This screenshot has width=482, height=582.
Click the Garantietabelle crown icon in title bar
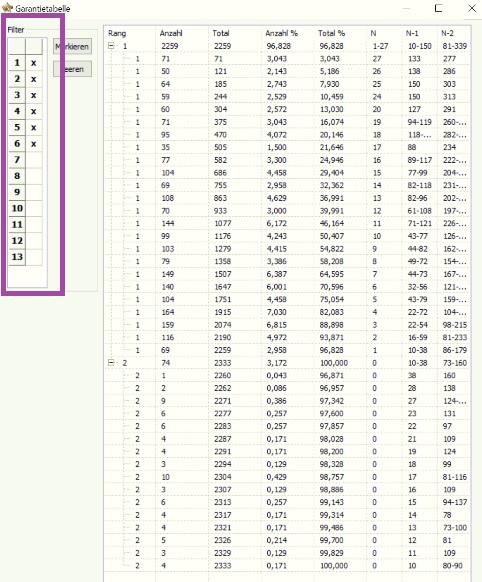(7, 7)
